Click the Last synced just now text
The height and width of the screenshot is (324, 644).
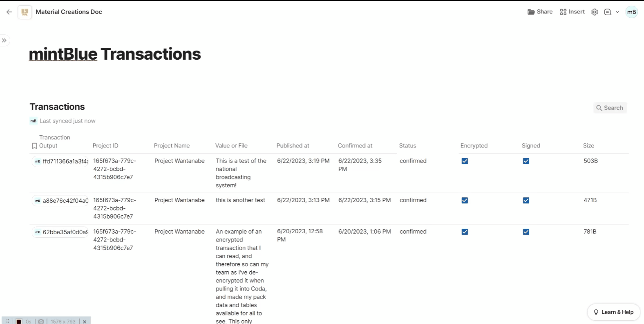tap(67, 121)
